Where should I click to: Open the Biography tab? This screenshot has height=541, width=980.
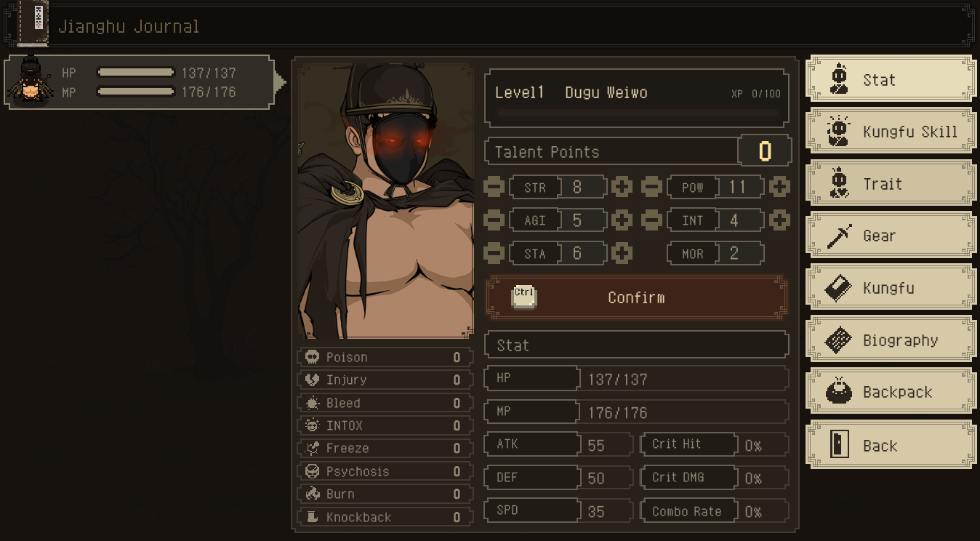click(891, 340)
